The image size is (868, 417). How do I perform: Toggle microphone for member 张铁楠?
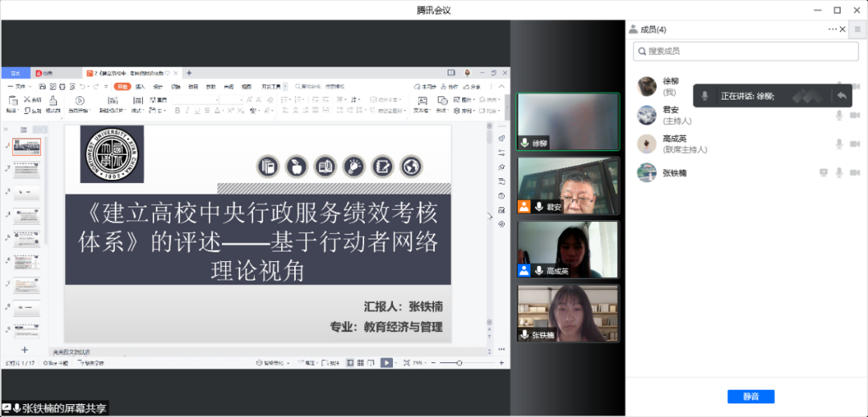pos(839,173)
